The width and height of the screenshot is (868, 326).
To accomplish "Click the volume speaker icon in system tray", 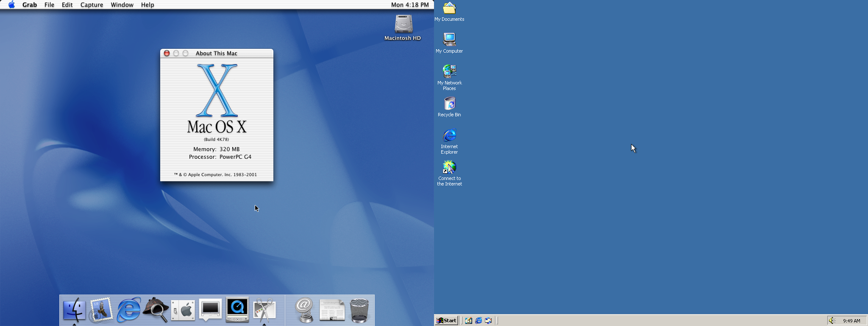I will tap(832, 320).
